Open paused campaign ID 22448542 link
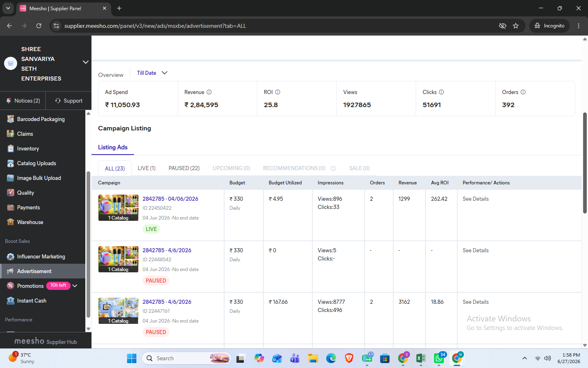 [167, 250]
